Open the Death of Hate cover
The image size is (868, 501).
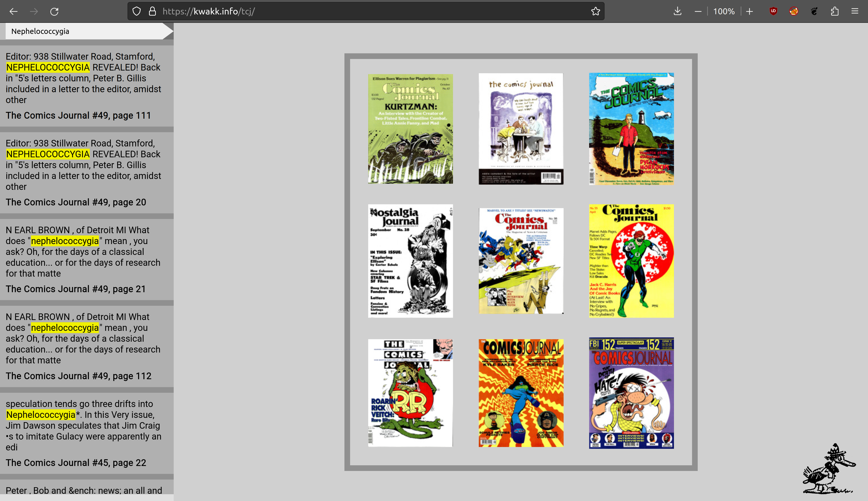point(631,393)
